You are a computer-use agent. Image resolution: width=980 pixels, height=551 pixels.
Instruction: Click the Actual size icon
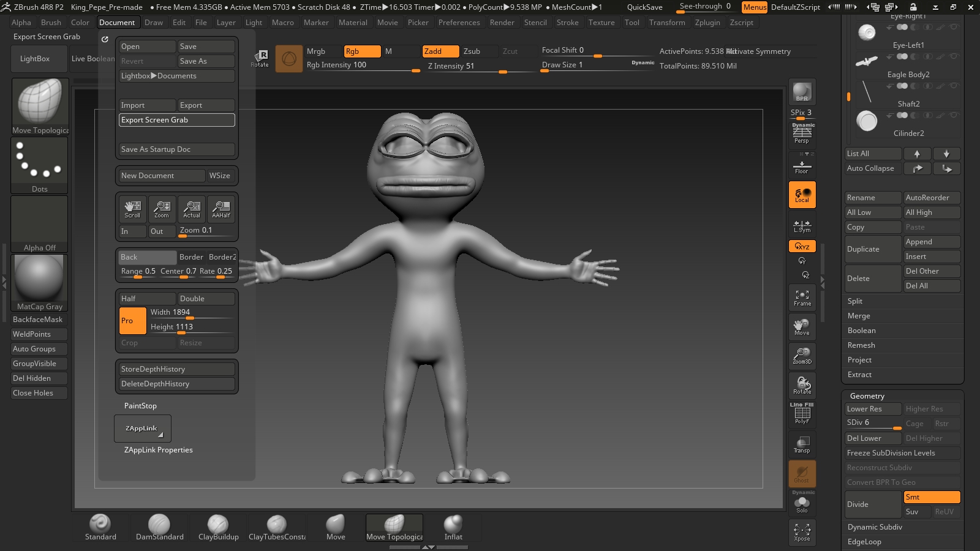(x=192, y=209)
